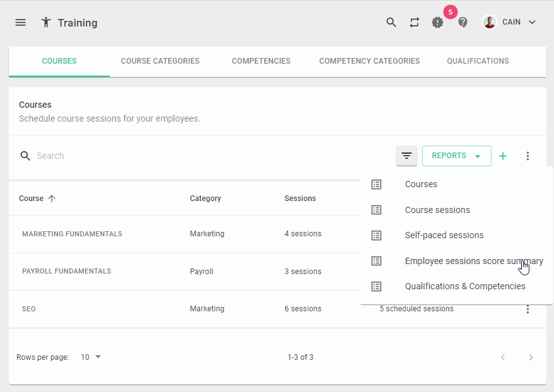Image resolution: width=554 pixels, height=392 pixels.
Task: Select Course sessions report
Action: click(456, 210)
